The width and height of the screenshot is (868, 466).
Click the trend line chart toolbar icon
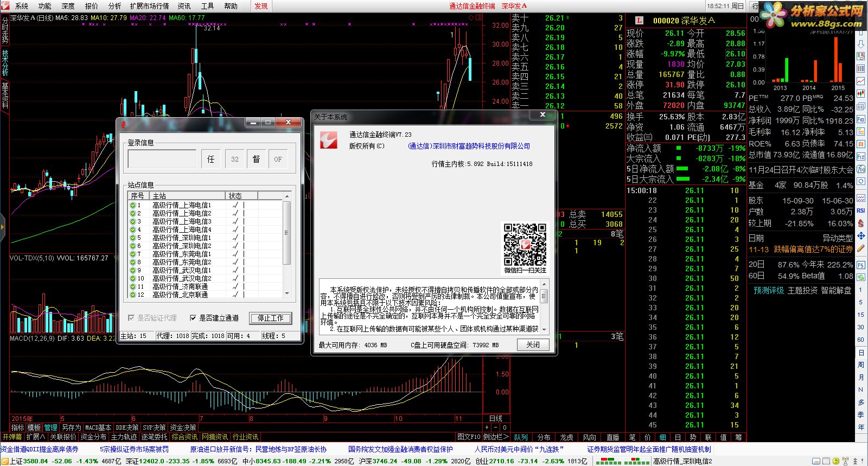coord(861,81)
